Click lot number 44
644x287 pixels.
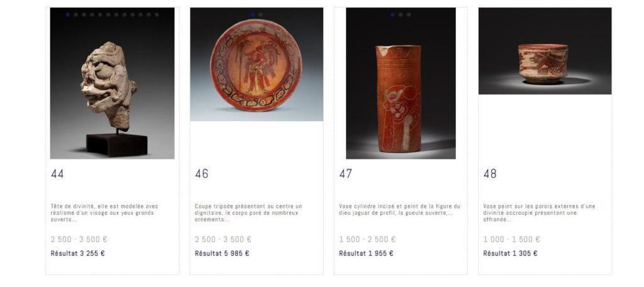coord(57,174)
